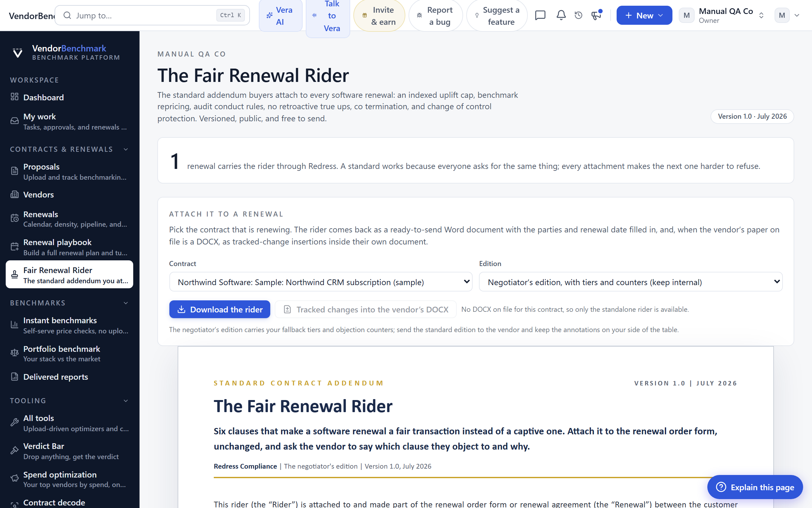Screen dimensions: 812x508
Task: Click the All tools wrench icon
Action: point(14,423)
